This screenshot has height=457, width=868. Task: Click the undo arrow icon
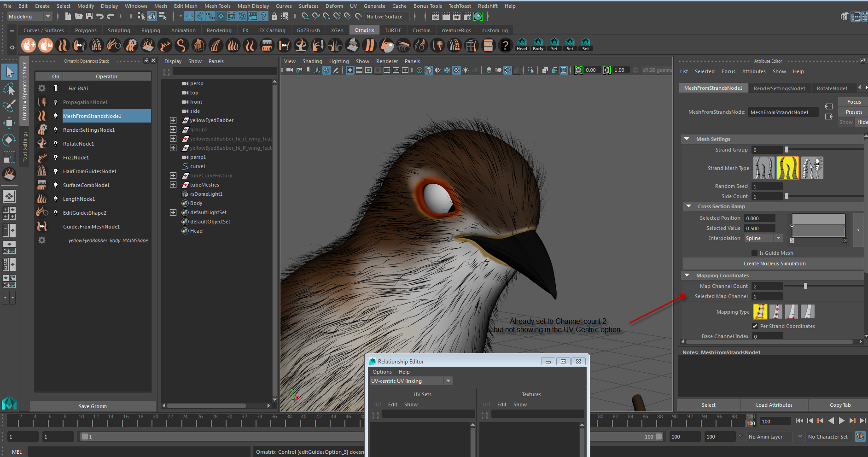100,17
